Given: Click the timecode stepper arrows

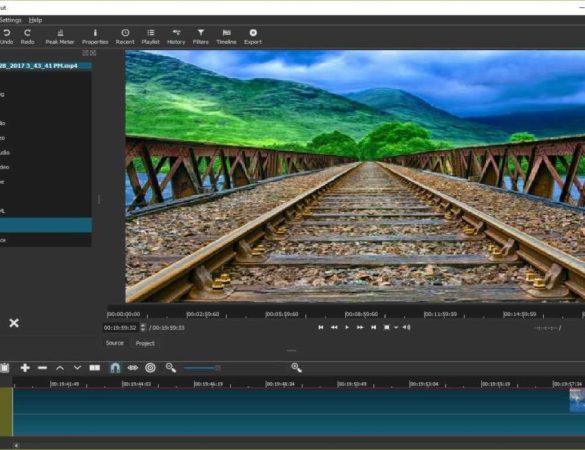Looking at the screenshot, I should 143,328.
